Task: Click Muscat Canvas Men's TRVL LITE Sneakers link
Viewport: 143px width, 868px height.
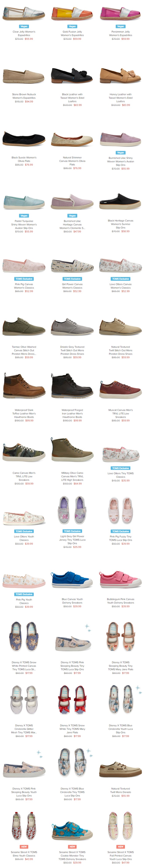Action: tap(120, 413)
